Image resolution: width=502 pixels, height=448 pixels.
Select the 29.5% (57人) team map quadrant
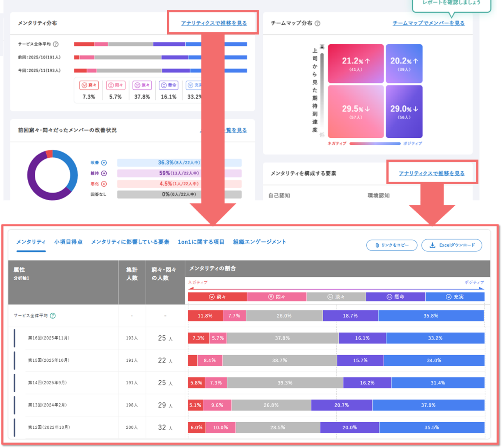pos(356,112)
